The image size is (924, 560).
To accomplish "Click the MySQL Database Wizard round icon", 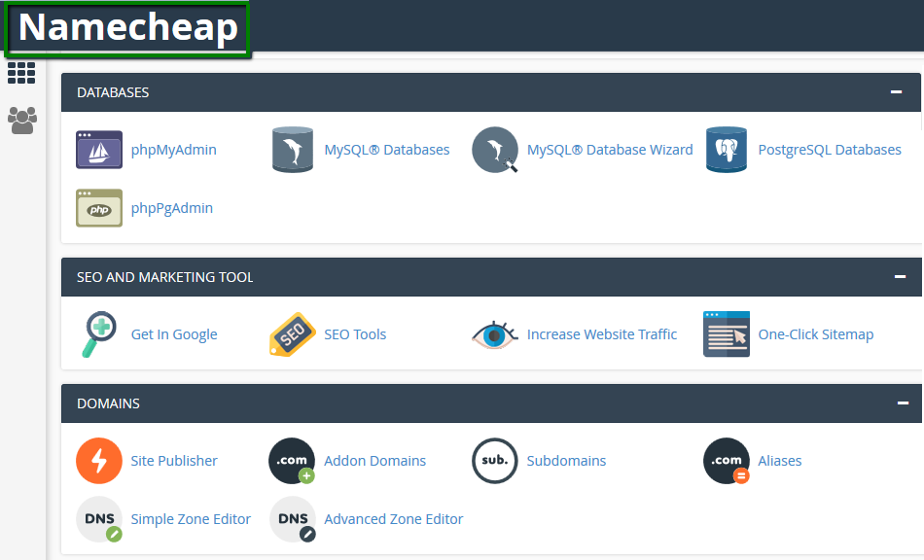I will pos(495,150).
